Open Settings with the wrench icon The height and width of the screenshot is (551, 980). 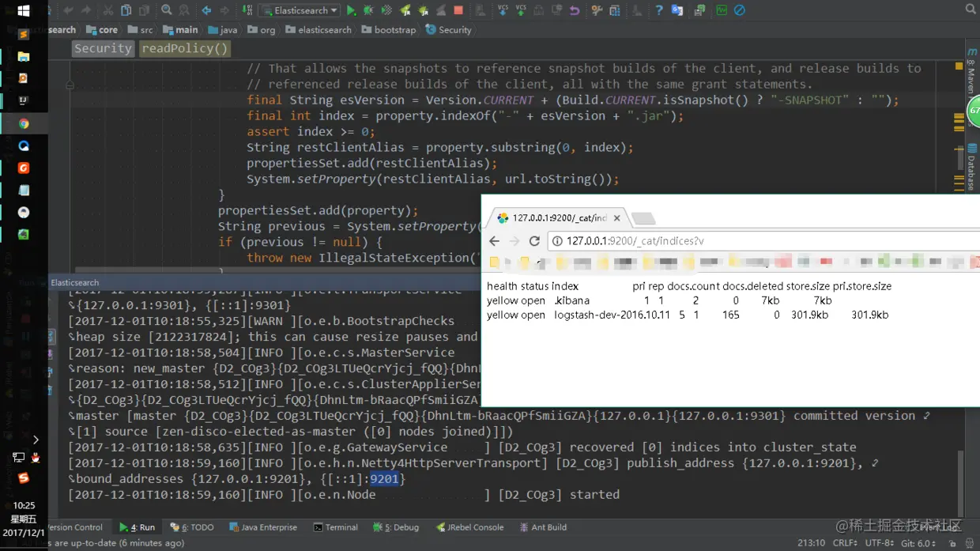pyautogui.click(x=597, y=10)
